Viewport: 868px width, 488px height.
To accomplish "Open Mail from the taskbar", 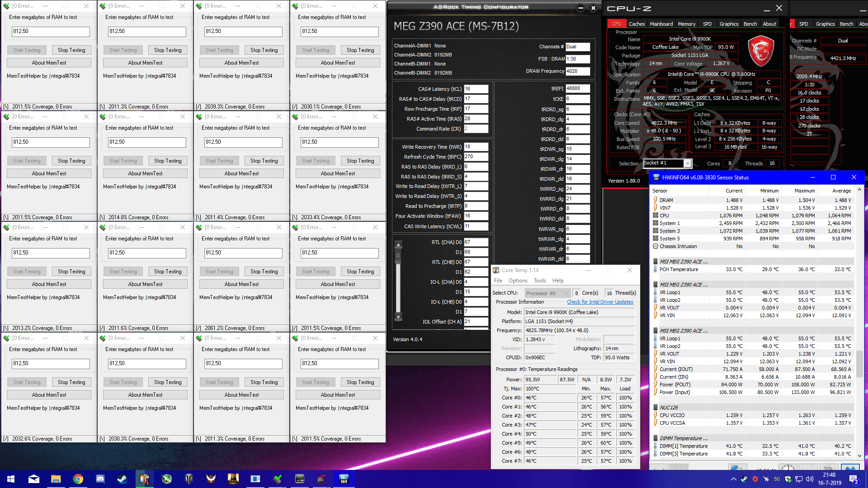I will click(x=34, y=479).
